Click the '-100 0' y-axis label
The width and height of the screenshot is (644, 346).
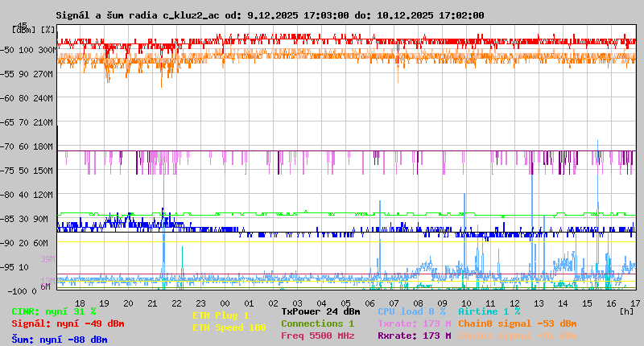pos(22,291)
